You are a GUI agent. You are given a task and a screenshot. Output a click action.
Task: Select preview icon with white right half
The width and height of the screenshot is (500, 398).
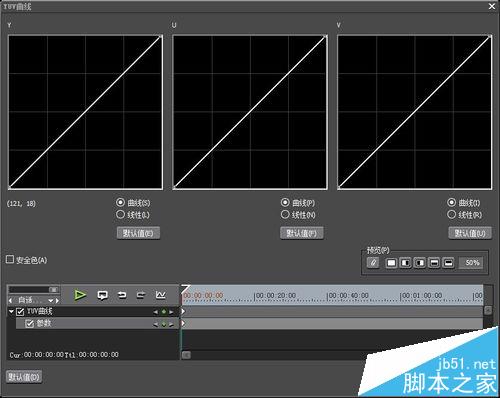click(x=420, y=263)
